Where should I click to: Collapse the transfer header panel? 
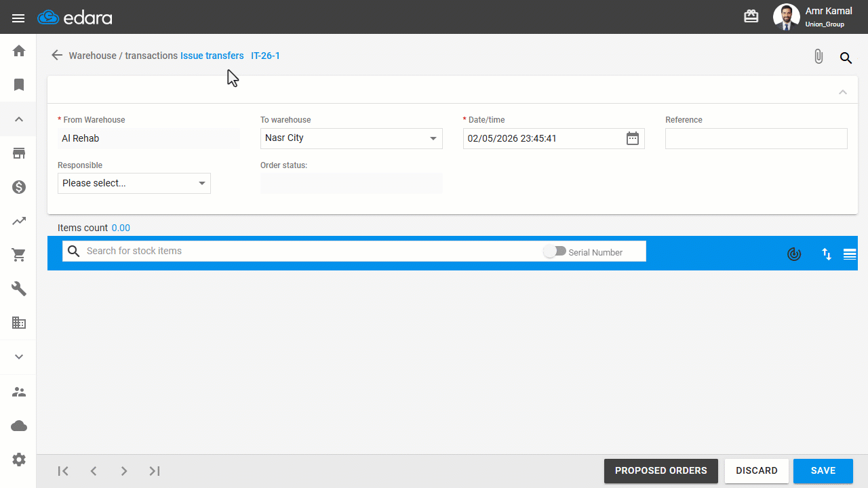tap(843, 91)
